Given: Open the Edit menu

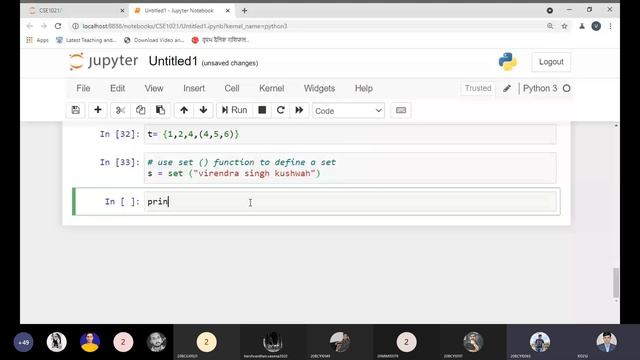Looking at the screenshot, I should tap(118, 88).
